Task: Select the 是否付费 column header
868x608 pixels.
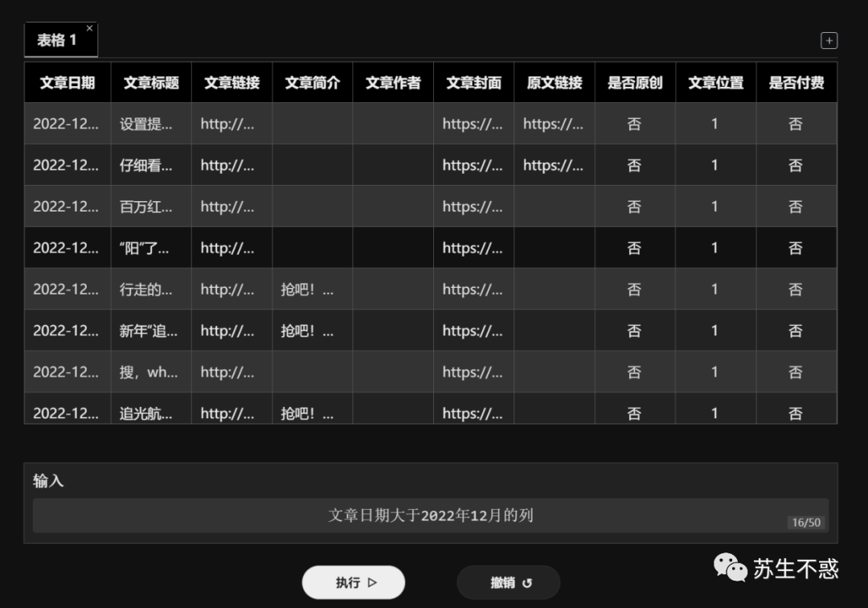Action: (x=796, y=81)
